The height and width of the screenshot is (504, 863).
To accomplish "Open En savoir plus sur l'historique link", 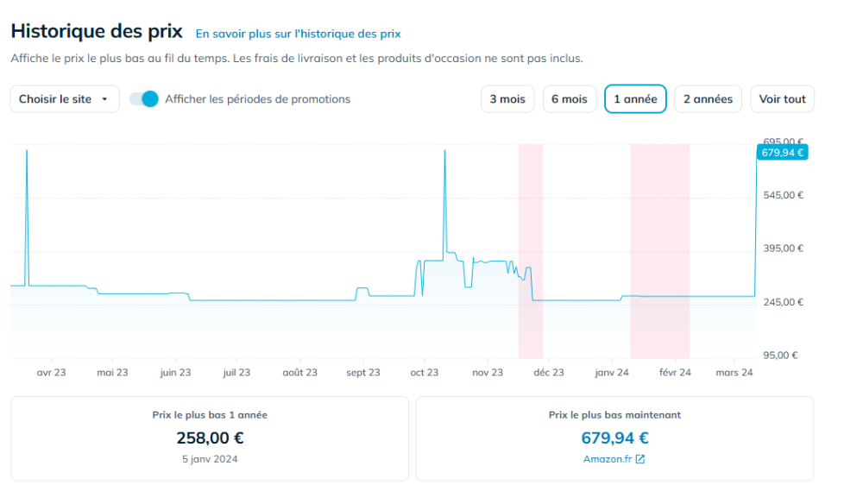I will 298,34.
